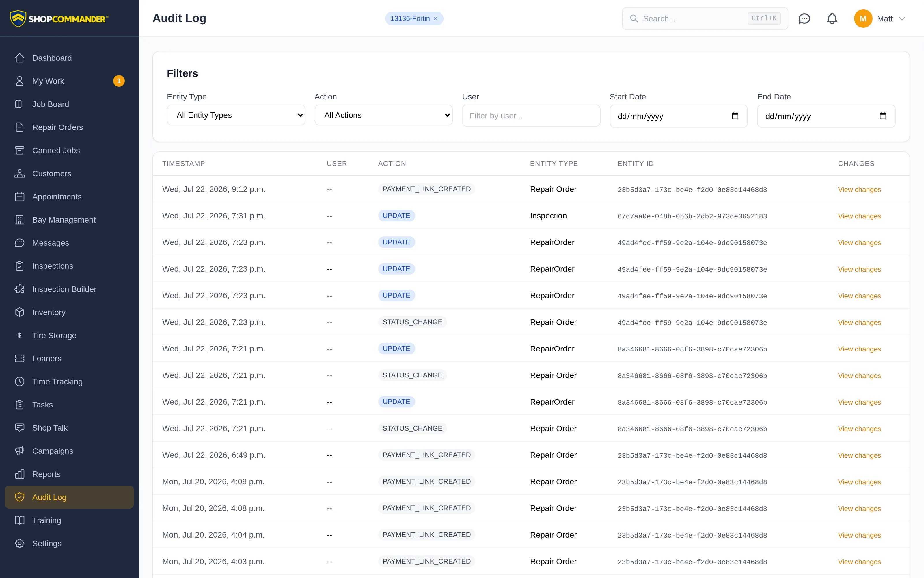924x578 pixels.
Task: Open the Entity Type dropdown
Action: pos(236,115)
